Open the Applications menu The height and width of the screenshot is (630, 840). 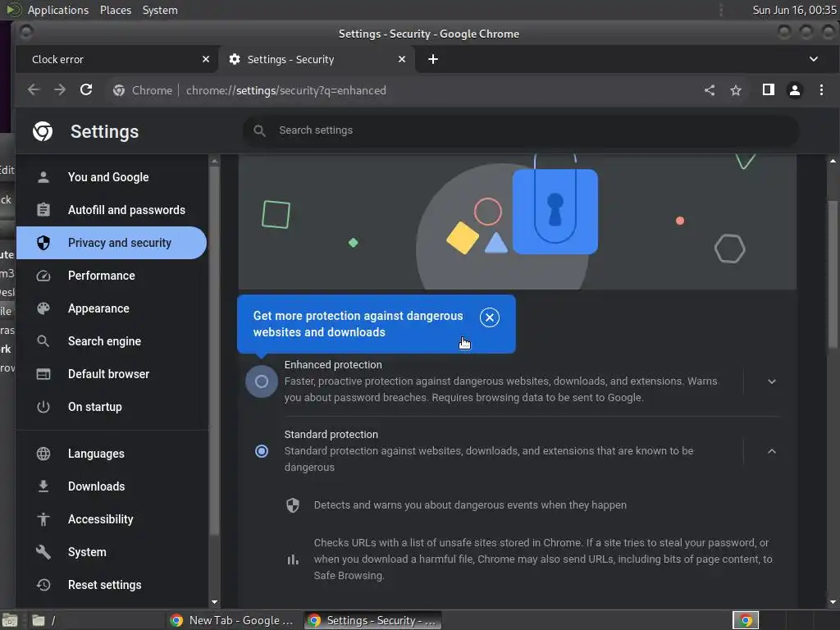[58, 10]
